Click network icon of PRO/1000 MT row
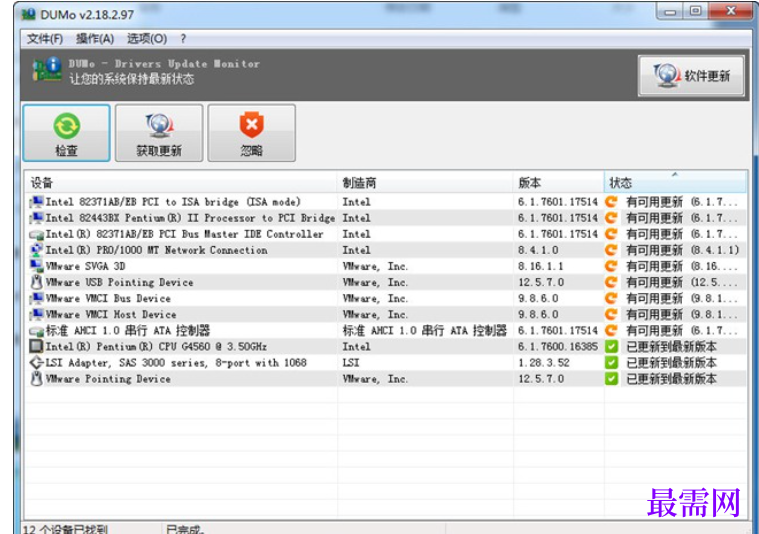This screenshot has width=759, height=534. pyautogui.click(x=36, y=250)
